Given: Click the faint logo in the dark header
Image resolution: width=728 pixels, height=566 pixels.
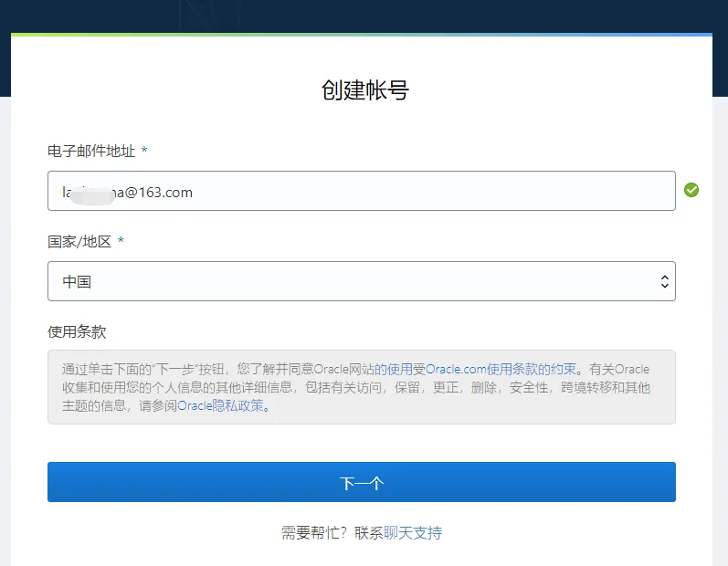Looking at the screenshot, I should point(209,15).
